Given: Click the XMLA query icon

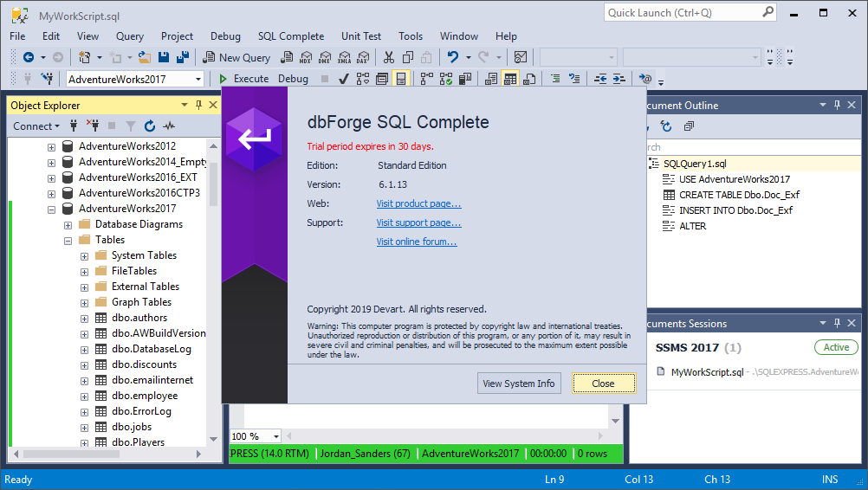Looking at the screenshot, I should (344, 57).
